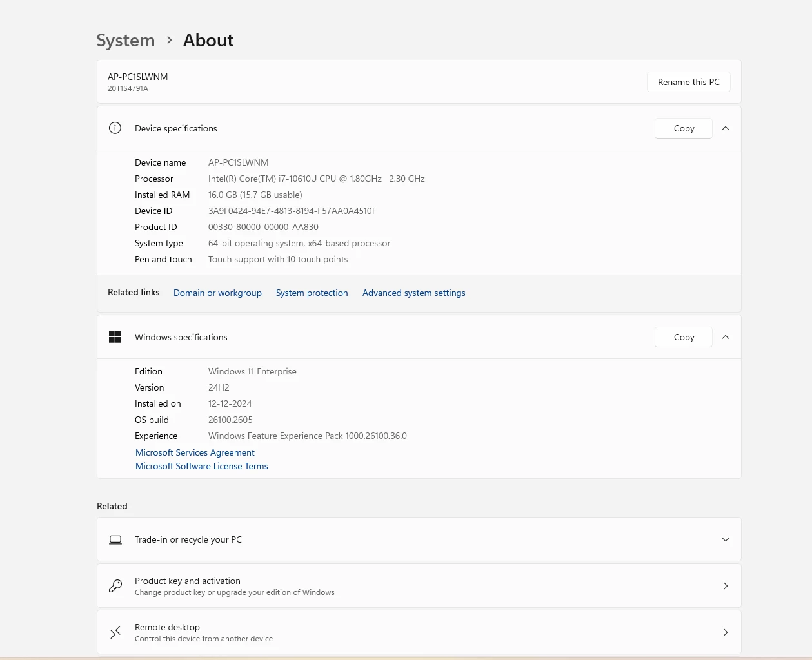The width and height of the screenshot is (812, 660).
Task: Click the key icon for Product key and activation
Action: point(115,586)
